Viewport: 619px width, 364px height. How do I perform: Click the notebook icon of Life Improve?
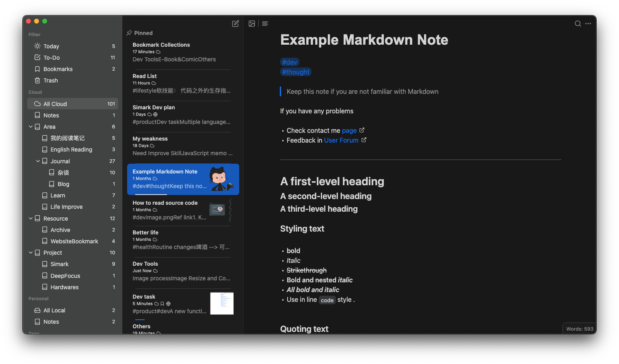point(45,206)
